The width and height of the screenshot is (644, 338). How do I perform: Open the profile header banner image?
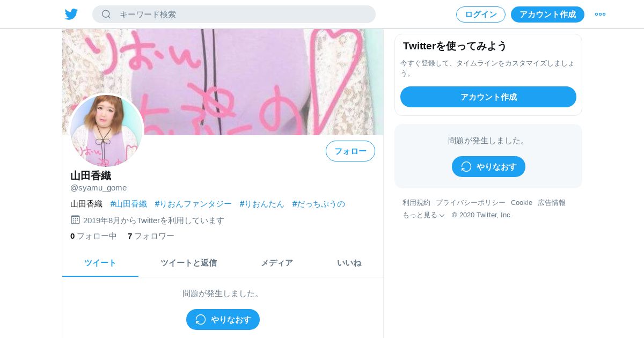click(223, 82)
